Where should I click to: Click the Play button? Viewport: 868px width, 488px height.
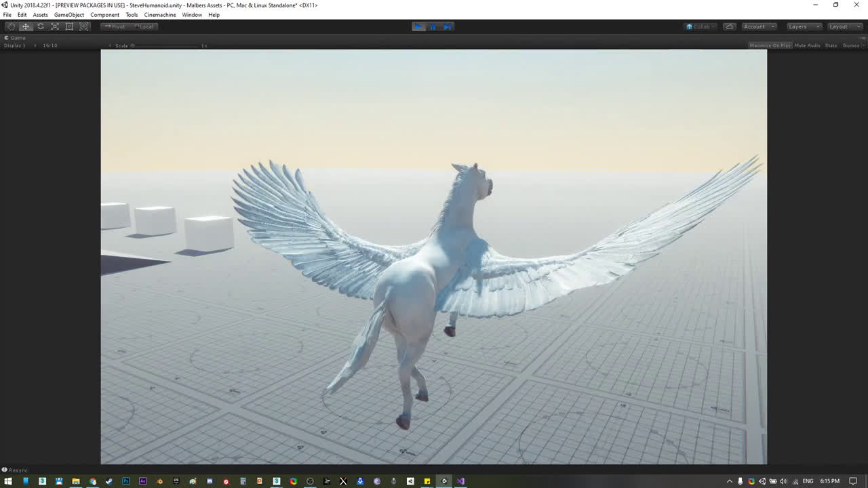[418, 26]
